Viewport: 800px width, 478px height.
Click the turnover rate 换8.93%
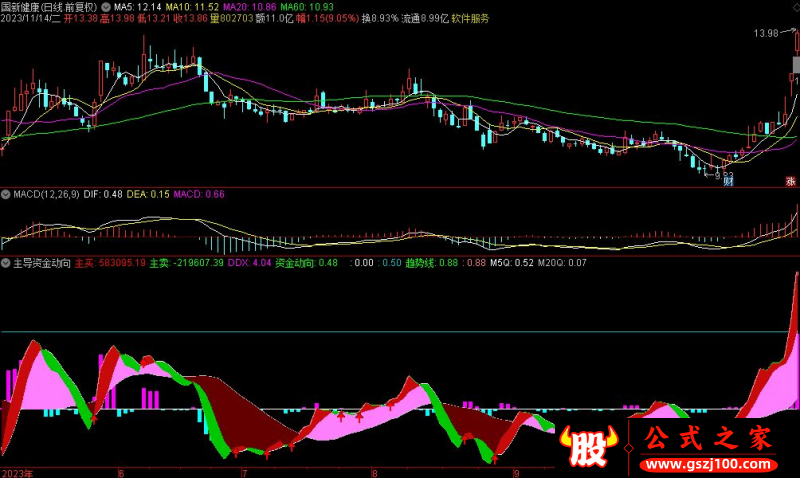pos(380,19)
